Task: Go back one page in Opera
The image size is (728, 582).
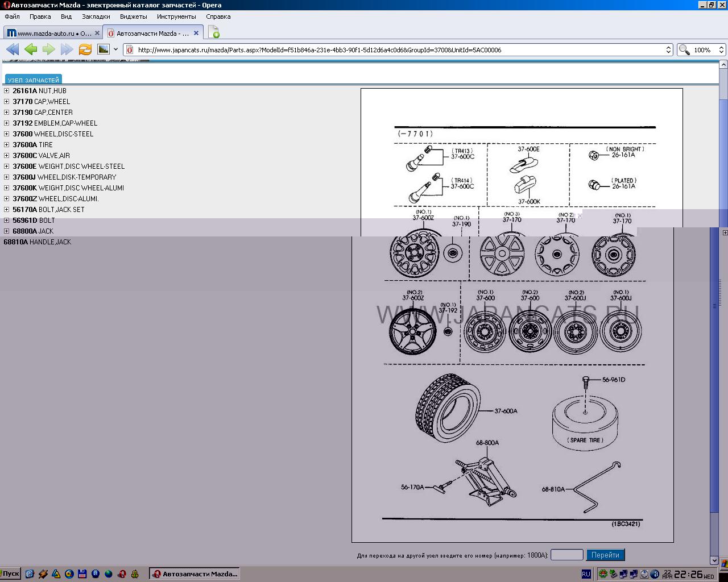Action: click(31, 49)
